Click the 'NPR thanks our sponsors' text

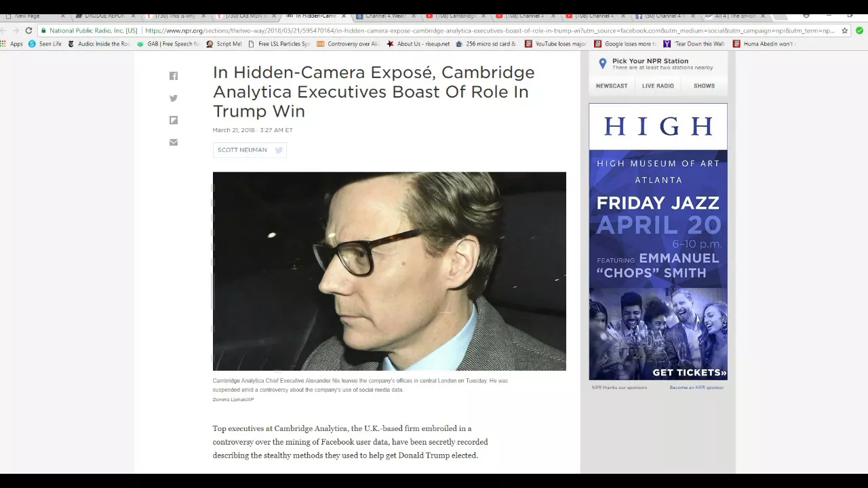click(x=619, y=388)
